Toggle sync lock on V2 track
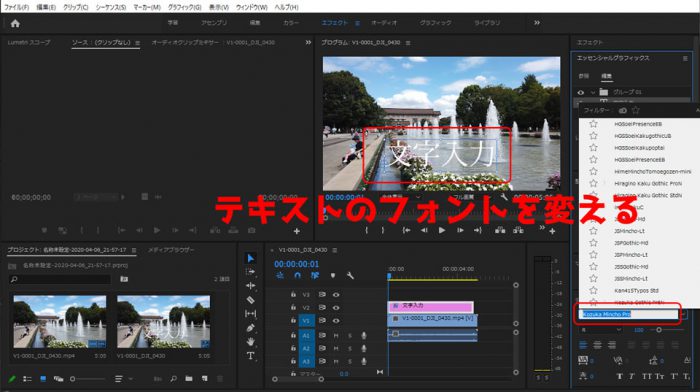The height and width of the screenshot is (392, 700). tap(322, 308)
